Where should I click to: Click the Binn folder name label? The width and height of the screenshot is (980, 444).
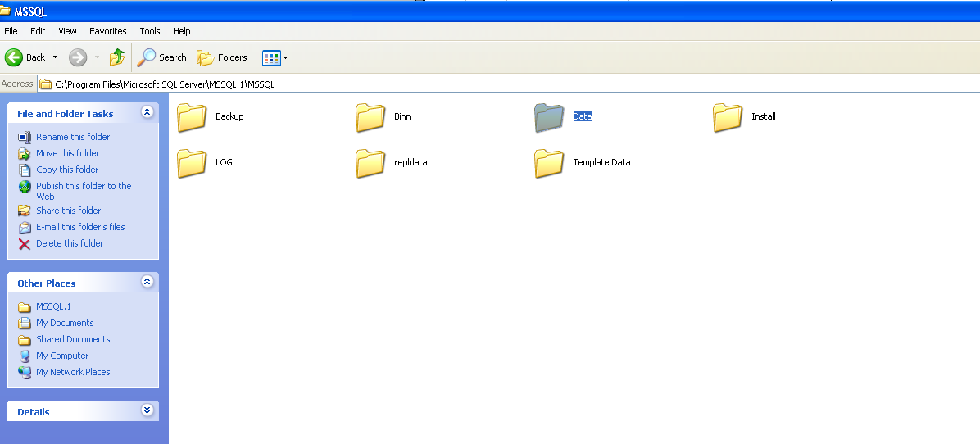(402, 117)
